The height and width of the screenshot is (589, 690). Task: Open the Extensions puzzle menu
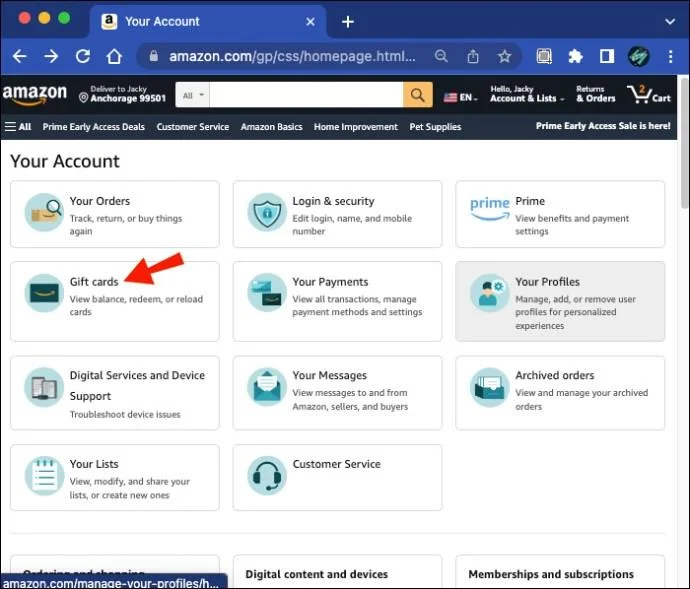(x=576, y=56)
